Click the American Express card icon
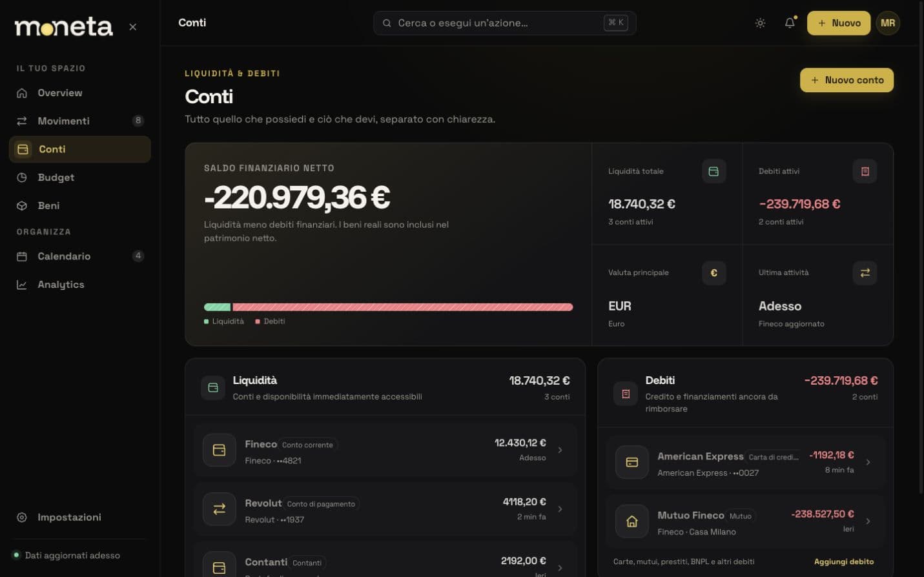924x577 pixels. [x=632, y=462]
